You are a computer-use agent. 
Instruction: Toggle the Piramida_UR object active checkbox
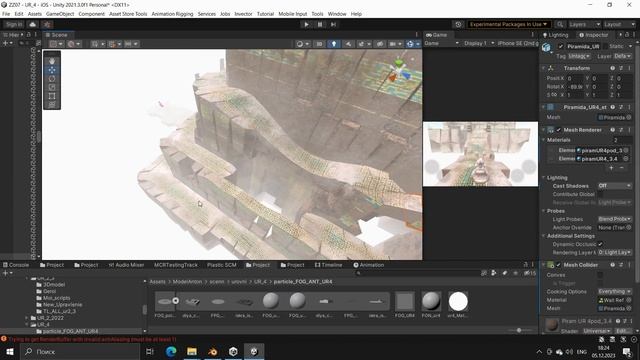pos(561,47)
